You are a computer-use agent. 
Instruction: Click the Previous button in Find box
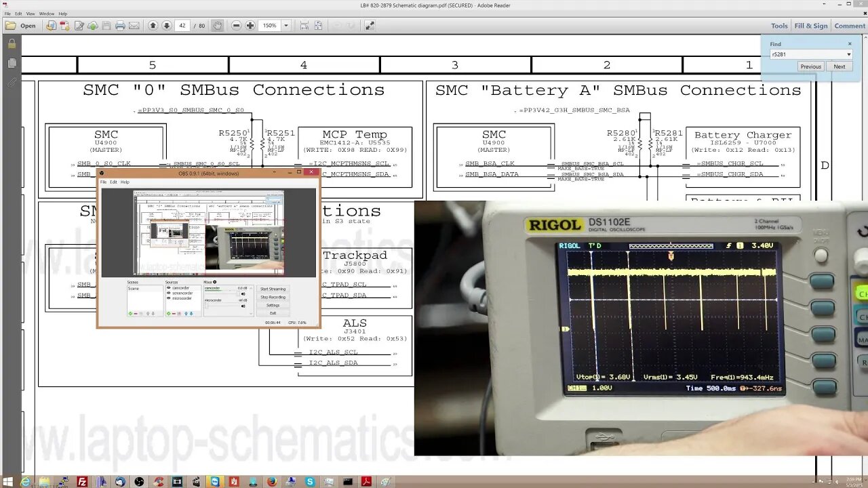click(x=810, y=66)
